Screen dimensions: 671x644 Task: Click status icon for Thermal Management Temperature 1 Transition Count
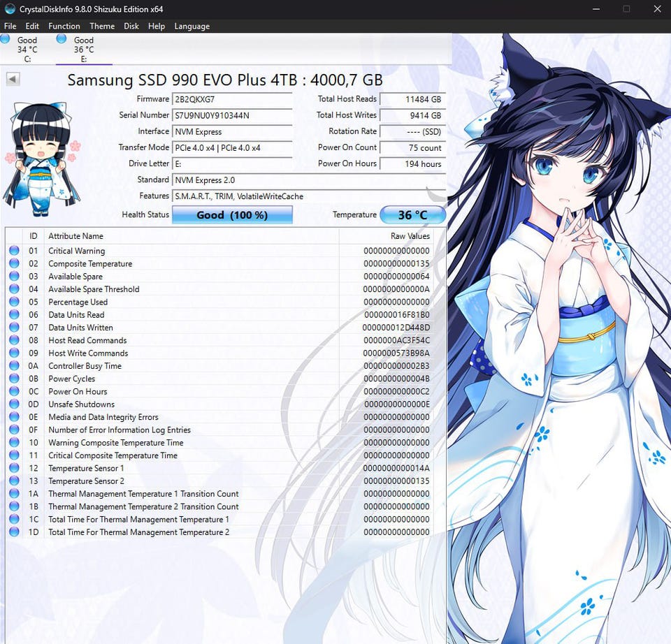pos(14,494)
